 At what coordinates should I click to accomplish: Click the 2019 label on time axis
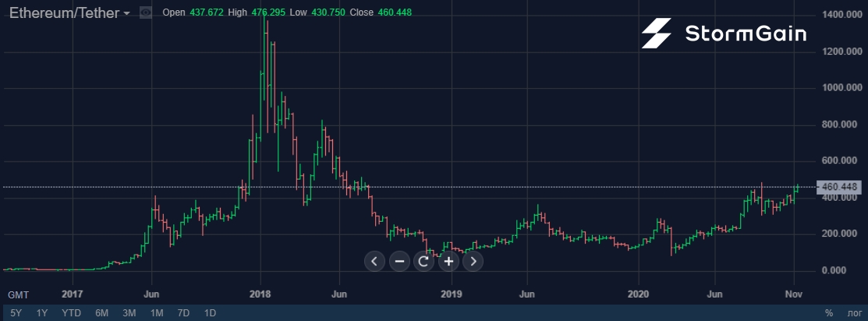pos(453,294)
